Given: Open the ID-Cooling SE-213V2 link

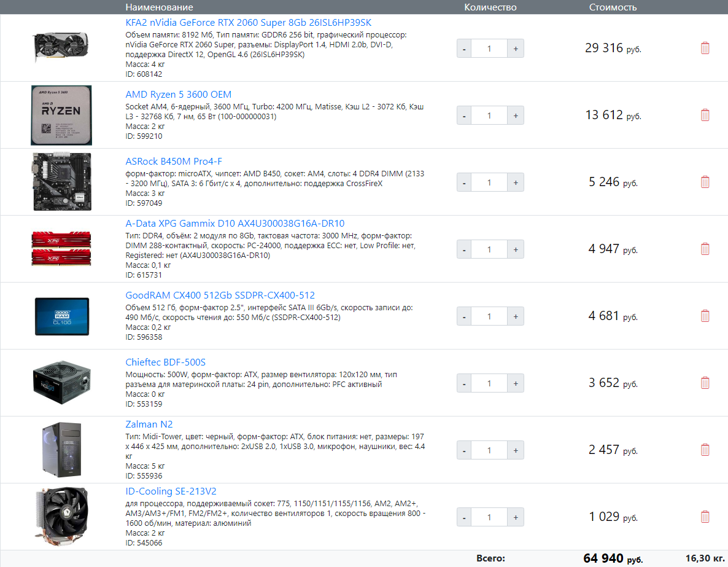Looking at the screenshot, I should tap(171, 491).
